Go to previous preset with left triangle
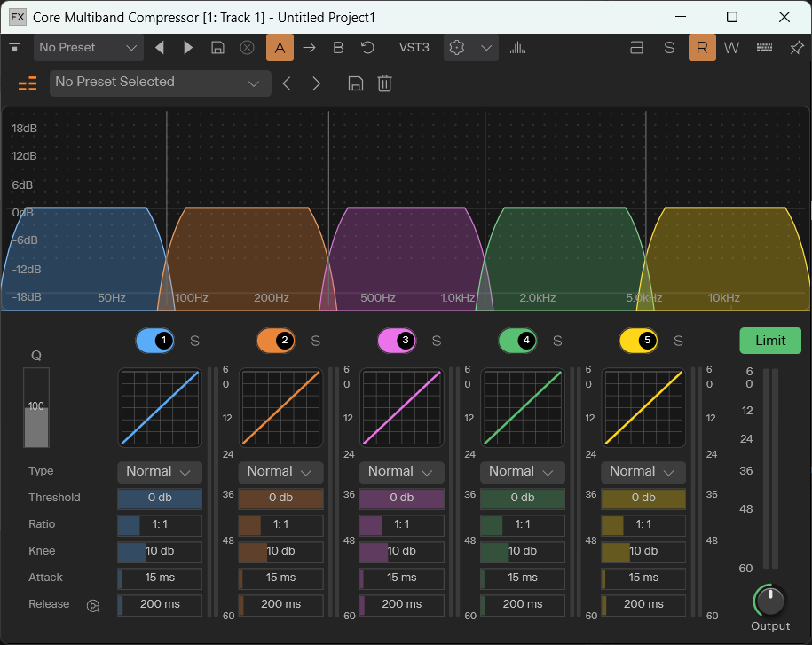 pos(160,48)
